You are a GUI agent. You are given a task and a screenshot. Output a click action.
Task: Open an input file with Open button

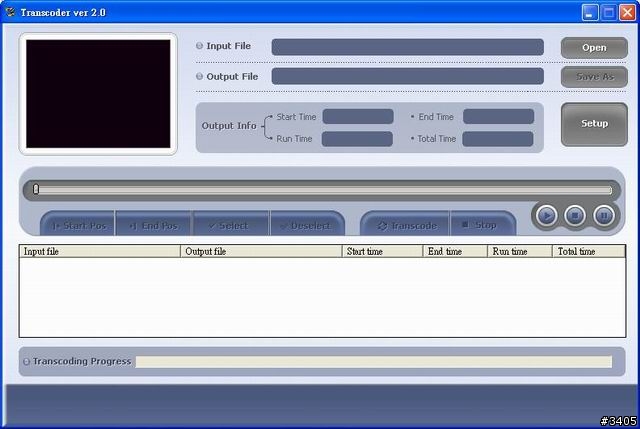tap(594, 48)
